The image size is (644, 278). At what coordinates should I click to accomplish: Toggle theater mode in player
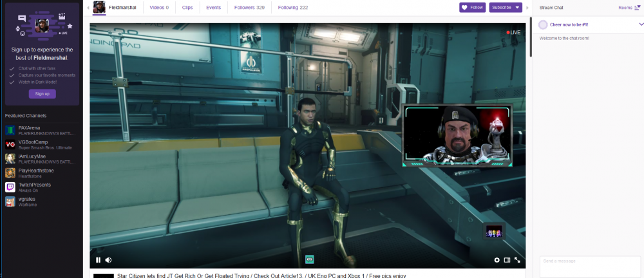click(507, 260)
